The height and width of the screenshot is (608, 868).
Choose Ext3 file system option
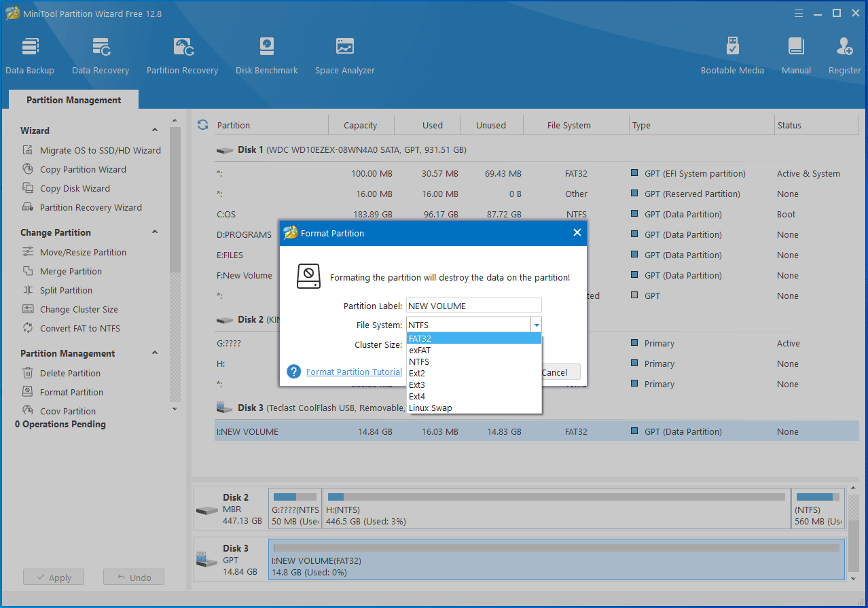click(474, 385)
